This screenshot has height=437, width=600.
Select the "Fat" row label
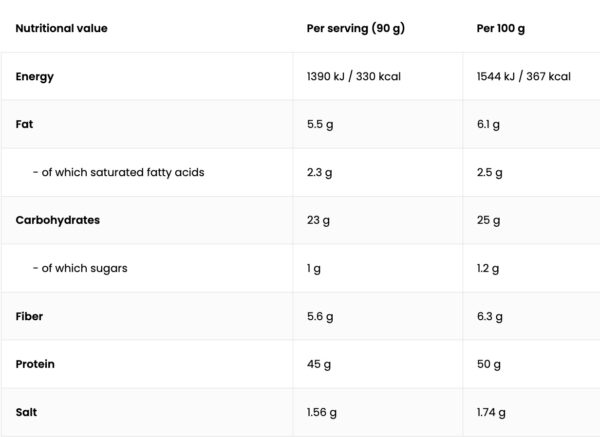pos(25,124)
